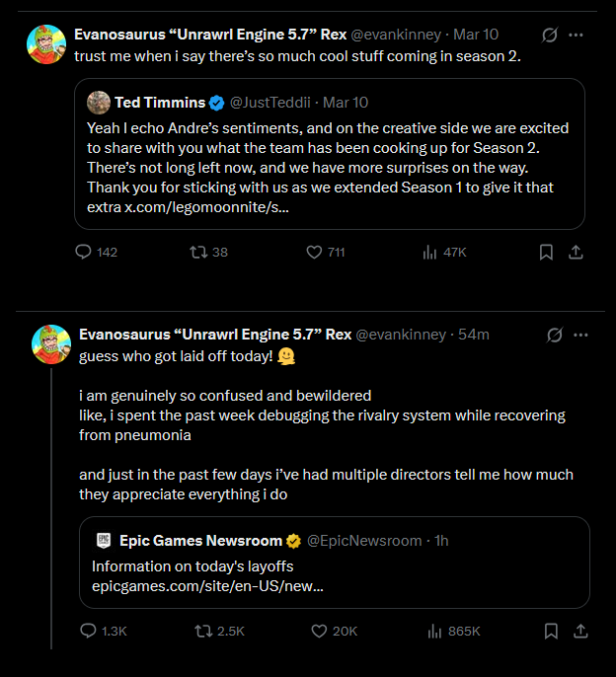
Task: View analytics for the season 2 tweet
Action: point(429,253)
